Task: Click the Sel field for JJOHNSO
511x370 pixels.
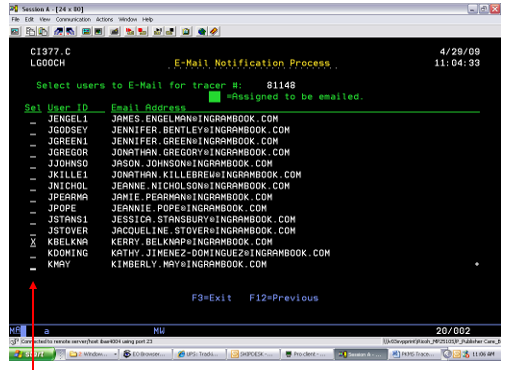Action: point(33,164)
